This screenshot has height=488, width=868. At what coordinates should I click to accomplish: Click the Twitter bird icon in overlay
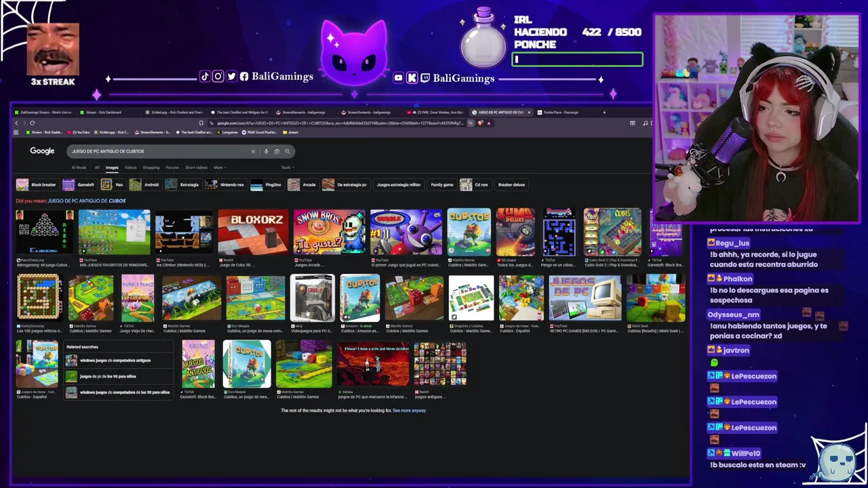231,77
